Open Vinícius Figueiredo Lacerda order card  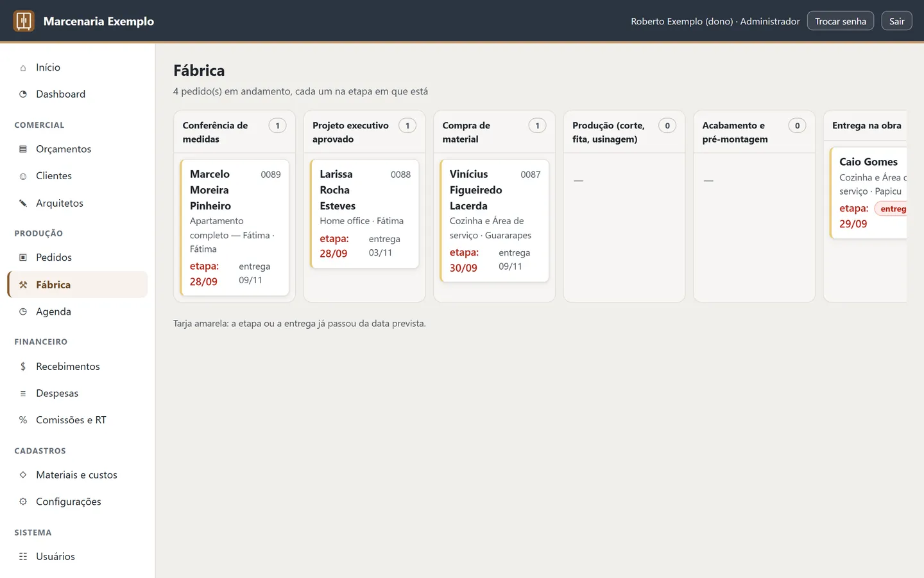tap(495, 220)
